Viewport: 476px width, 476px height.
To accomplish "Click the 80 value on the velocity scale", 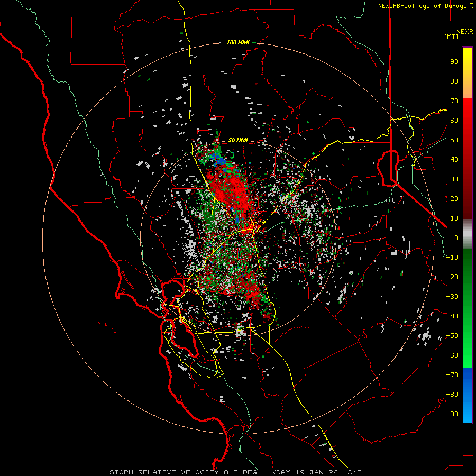I will pyautogui.click(x=454, y=81).
